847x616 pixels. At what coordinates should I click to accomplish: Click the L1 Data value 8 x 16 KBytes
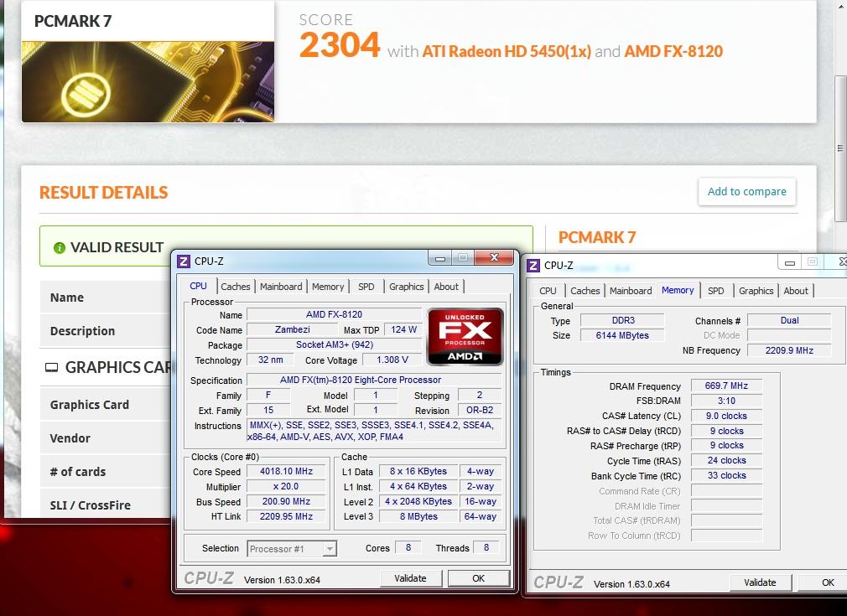[418, 471]
